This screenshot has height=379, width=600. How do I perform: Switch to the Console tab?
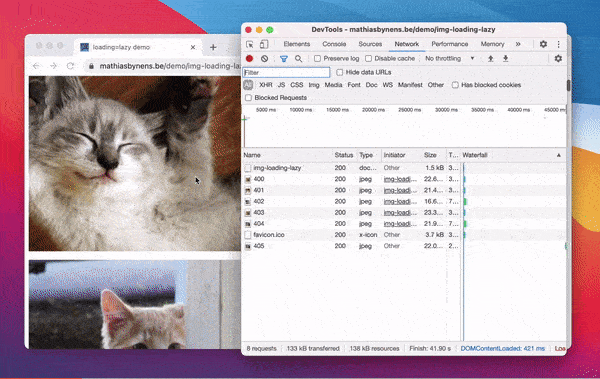334,44
